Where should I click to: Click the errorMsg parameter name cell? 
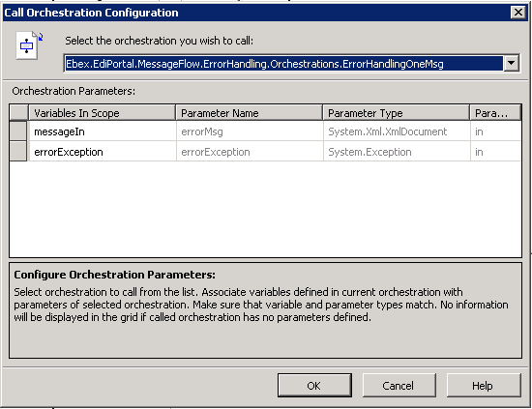tap(250, 131)
